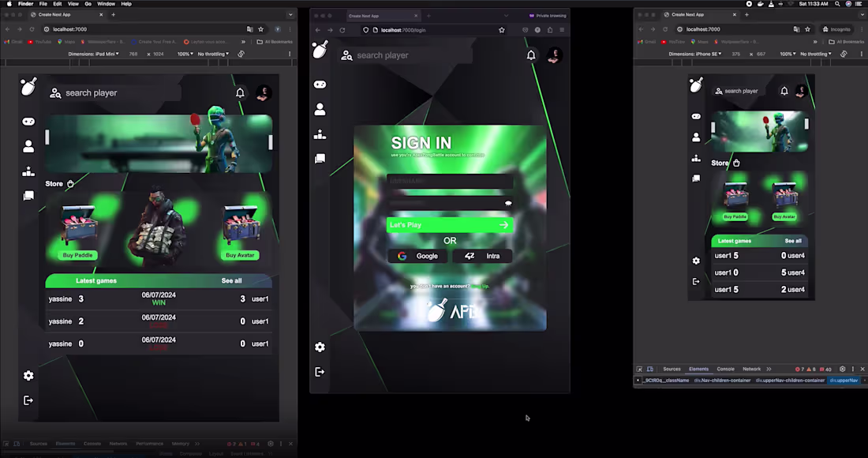Click See all in iPhone SE window latest games
Image resolution: width=868 pixels, height=458 pixels.
coord(793,241)
